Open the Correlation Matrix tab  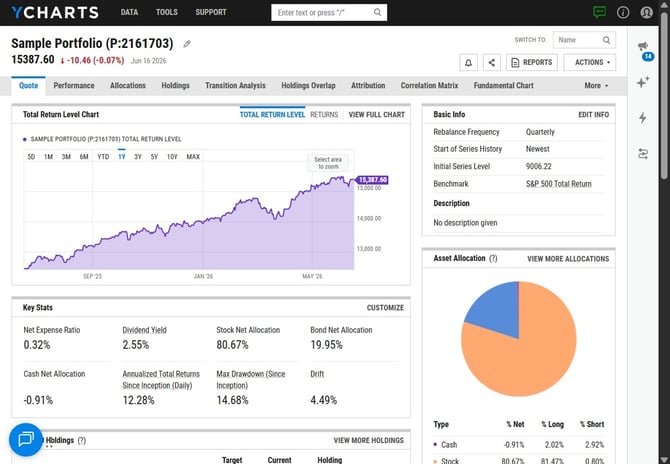click(x=429, y=85)
